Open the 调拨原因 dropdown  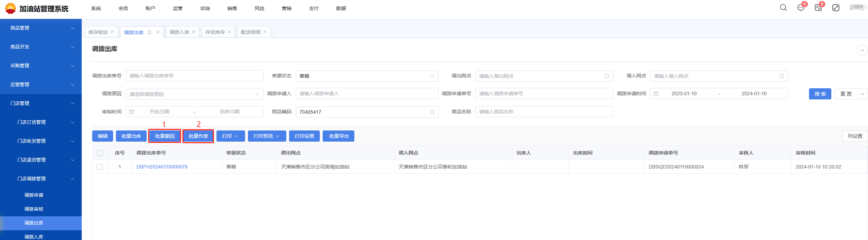click(194, 94)
